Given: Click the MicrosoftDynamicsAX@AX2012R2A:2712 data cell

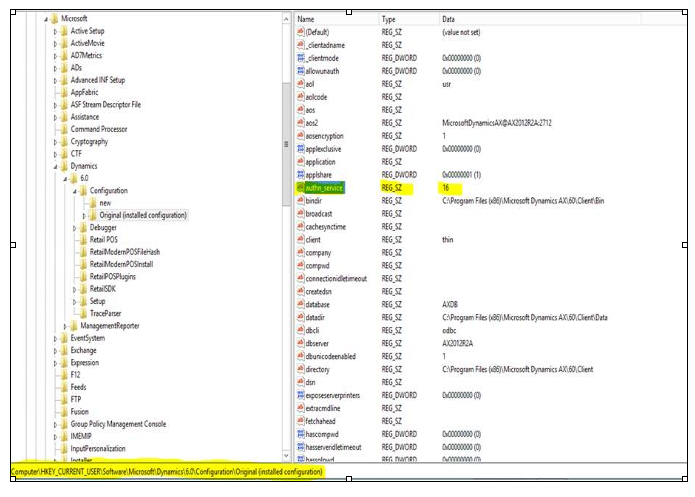Looking at the screenshot, I should pyautogui.click(x=496, y=123).
